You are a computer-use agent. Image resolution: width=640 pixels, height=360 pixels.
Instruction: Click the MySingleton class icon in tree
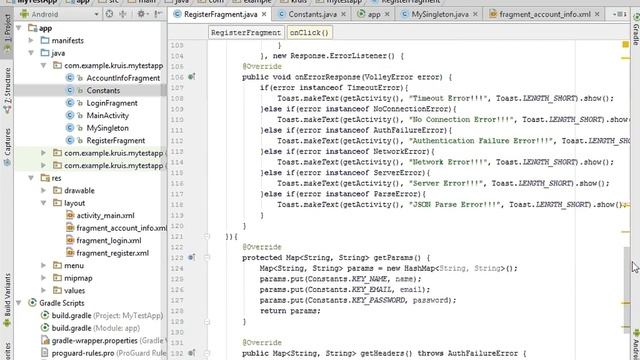pyautogui.click(x=70, y=128)
